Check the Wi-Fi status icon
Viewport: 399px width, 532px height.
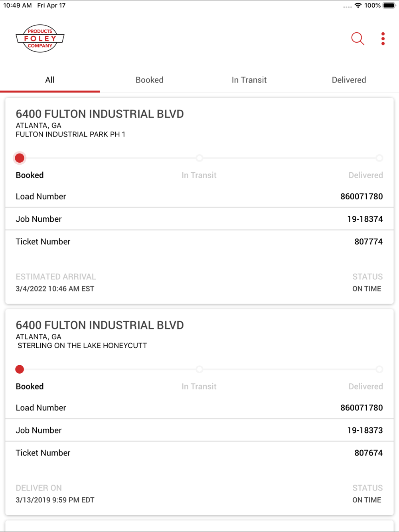[x=358, y=6]
